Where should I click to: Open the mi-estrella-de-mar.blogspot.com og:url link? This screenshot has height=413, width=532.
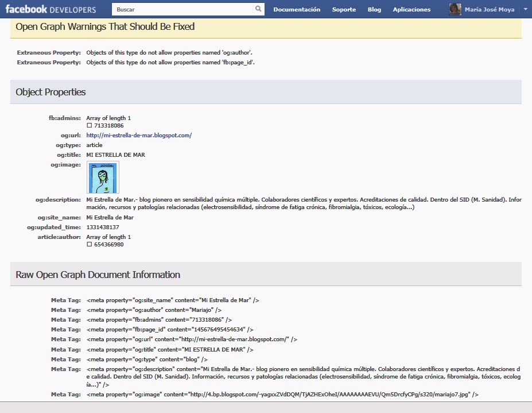[x=139, y=135]
